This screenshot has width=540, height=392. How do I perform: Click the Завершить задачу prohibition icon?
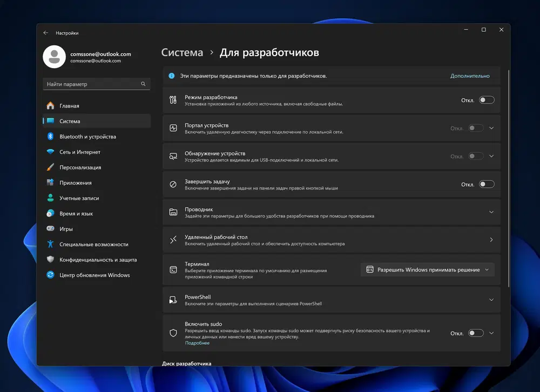pyautogui.click(x=173, y=184)
